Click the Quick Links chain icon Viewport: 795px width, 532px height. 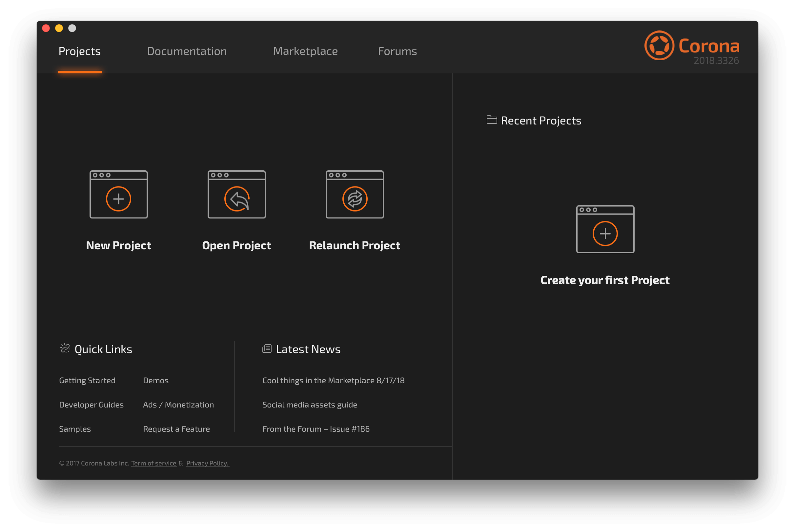tap(65, 349)
